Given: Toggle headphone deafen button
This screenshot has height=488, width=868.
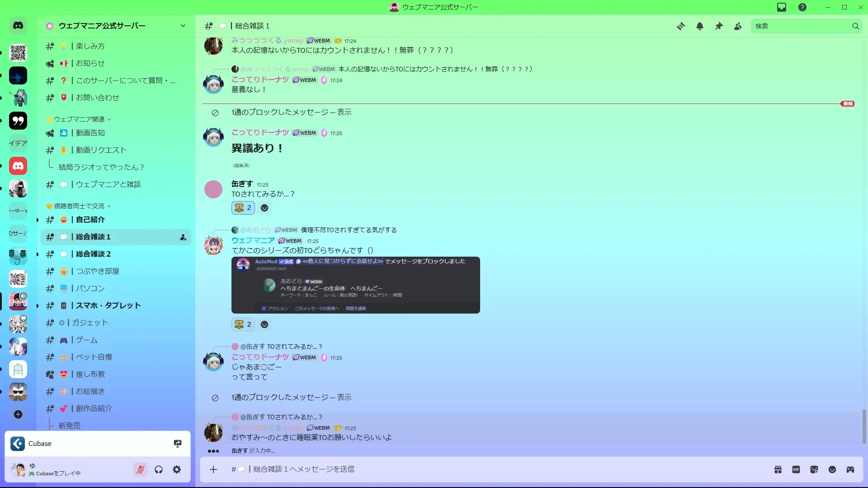Looking at the screenshot, I should click(159, 469).
